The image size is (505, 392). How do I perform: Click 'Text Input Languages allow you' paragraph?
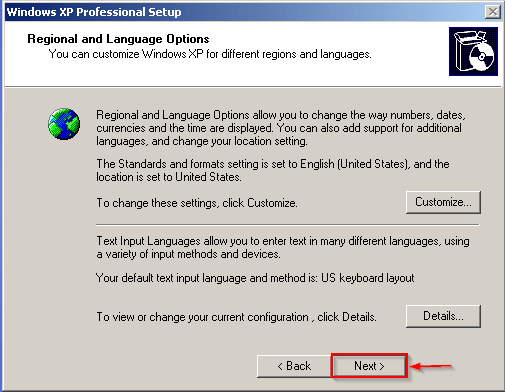[x=283, y=247]
